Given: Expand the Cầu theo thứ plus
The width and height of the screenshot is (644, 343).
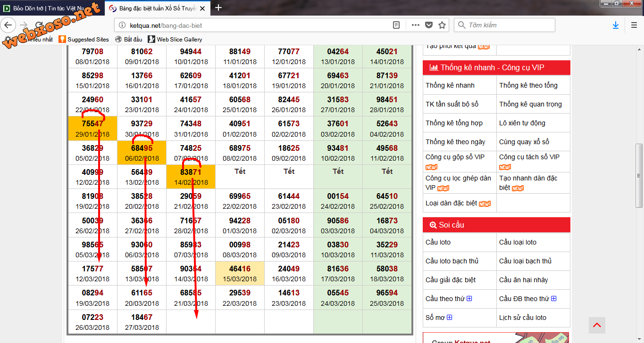Looking at the screenshot, I should [469, 299].
